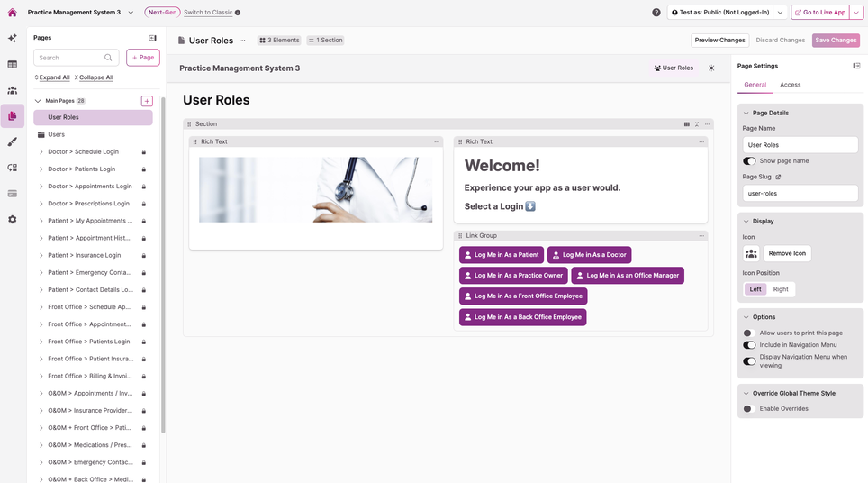Click Discard Changes
Viewport: 868px width, 483px height.
(x=780, y=40)
